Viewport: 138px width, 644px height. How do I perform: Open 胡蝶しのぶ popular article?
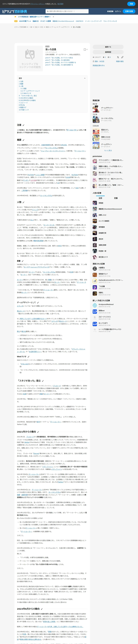pyautogui.click(x=102, y=215)
